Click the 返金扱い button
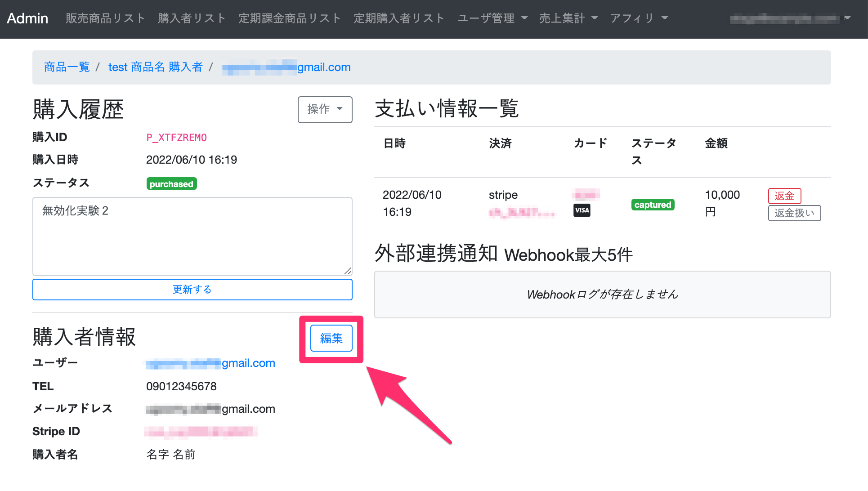The height and width of the screenshot is (491, 868). point(794,213)
